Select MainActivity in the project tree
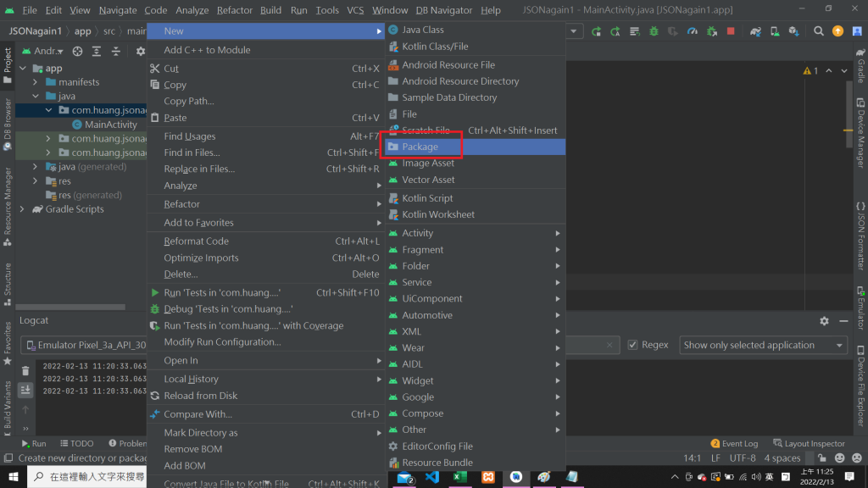Screen dimensions: 868x488 [110, 125]
